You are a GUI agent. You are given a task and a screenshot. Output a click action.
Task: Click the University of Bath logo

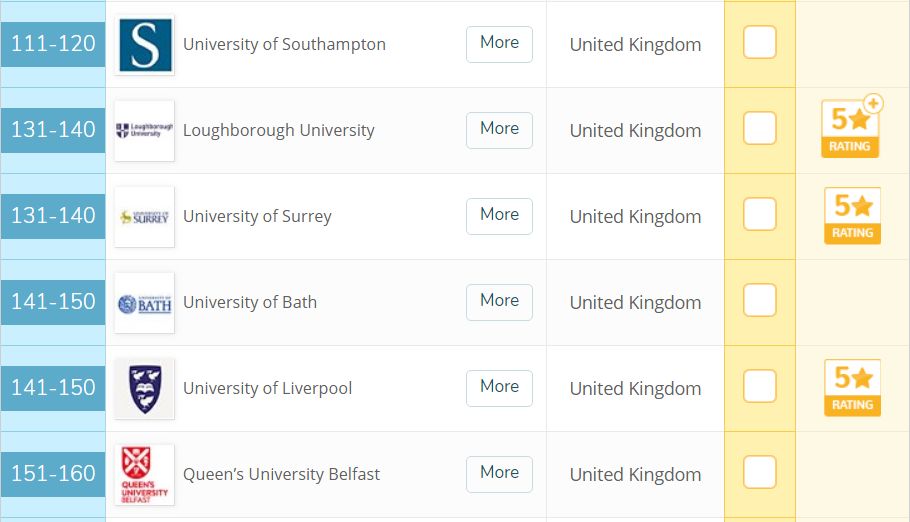pos(145,303)
